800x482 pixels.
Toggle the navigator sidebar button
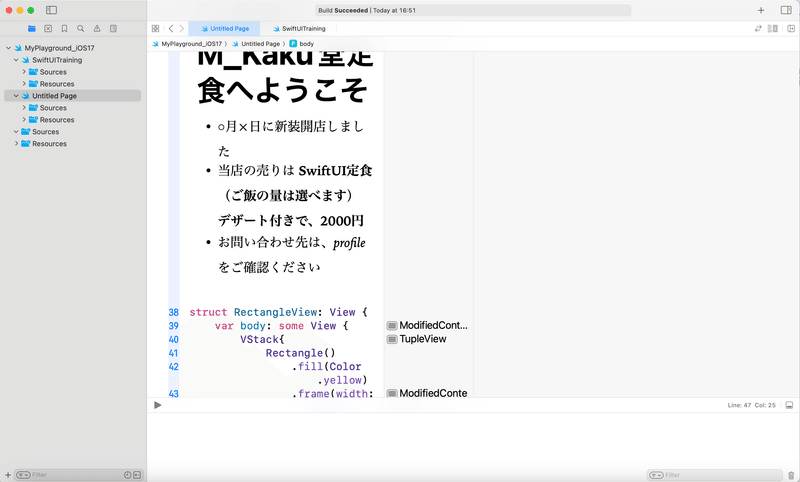pyautogui.click(x=52, y=10)
